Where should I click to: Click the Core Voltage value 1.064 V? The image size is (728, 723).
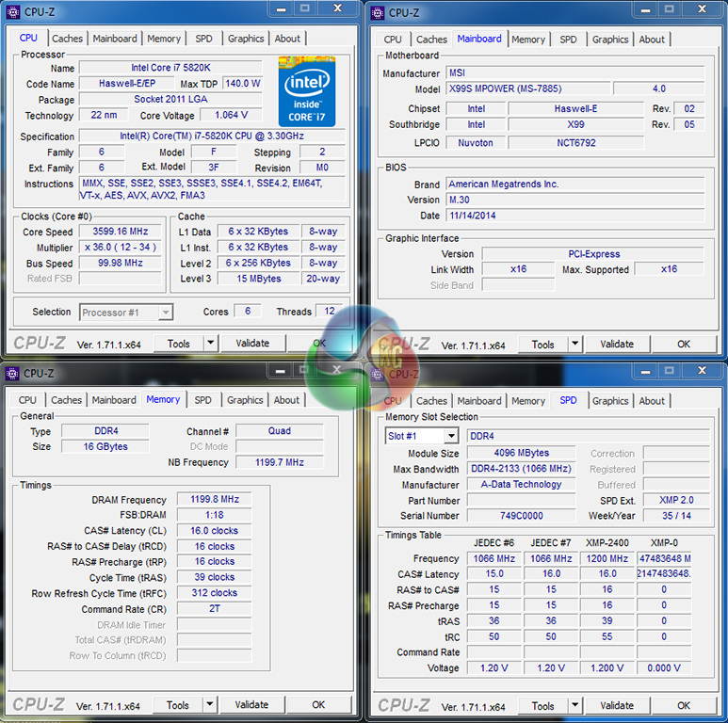(x=232, y=115)
